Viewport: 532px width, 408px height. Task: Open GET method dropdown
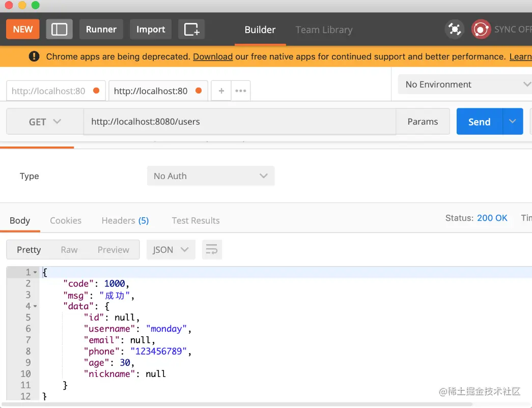pyautogui.click(x=45, y=122)
